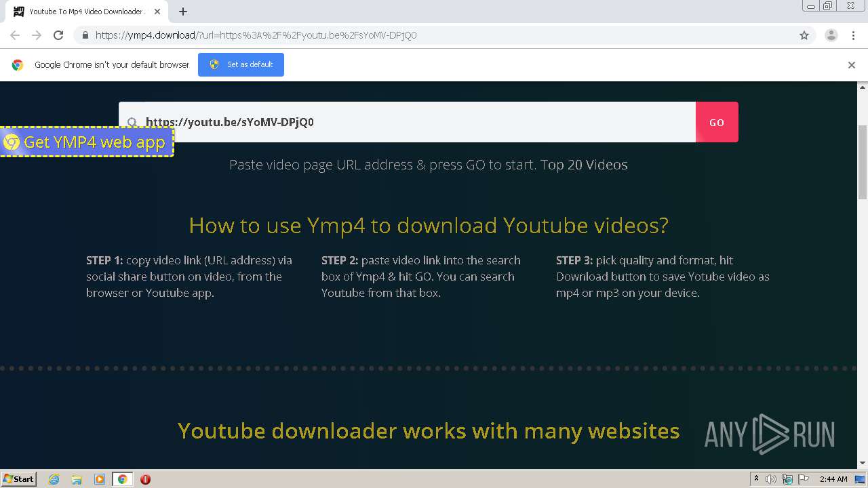Open media player taskbar icon
The image size is (868, 488).
tap(100, 479)
